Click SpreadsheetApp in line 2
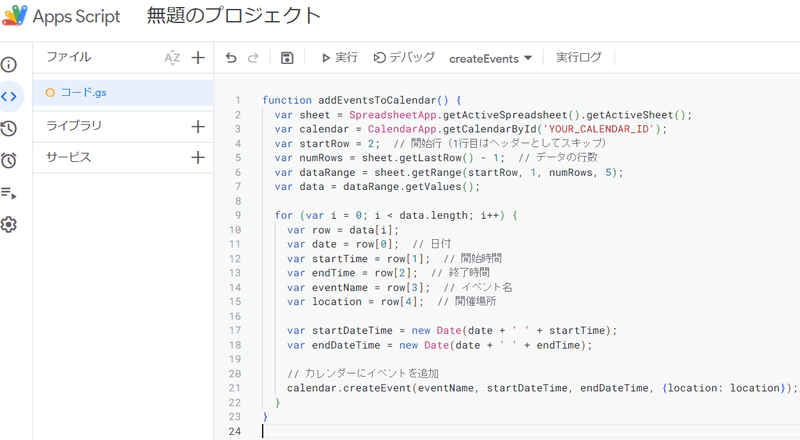This screenshot has height=440, width=800. [393, 115]
